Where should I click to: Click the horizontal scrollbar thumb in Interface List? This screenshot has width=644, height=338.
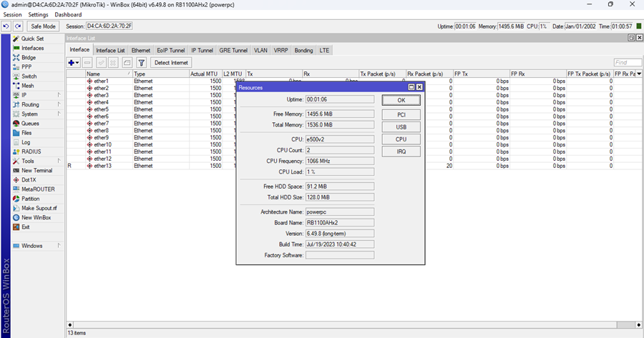click(626, 325)
